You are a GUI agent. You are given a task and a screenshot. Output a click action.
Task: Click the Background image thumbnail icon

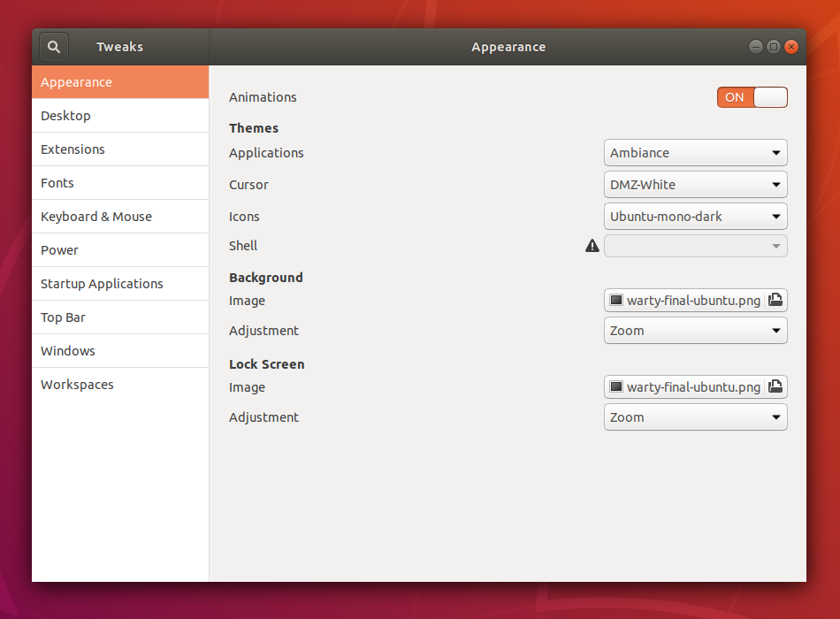(x=616, y=301)
